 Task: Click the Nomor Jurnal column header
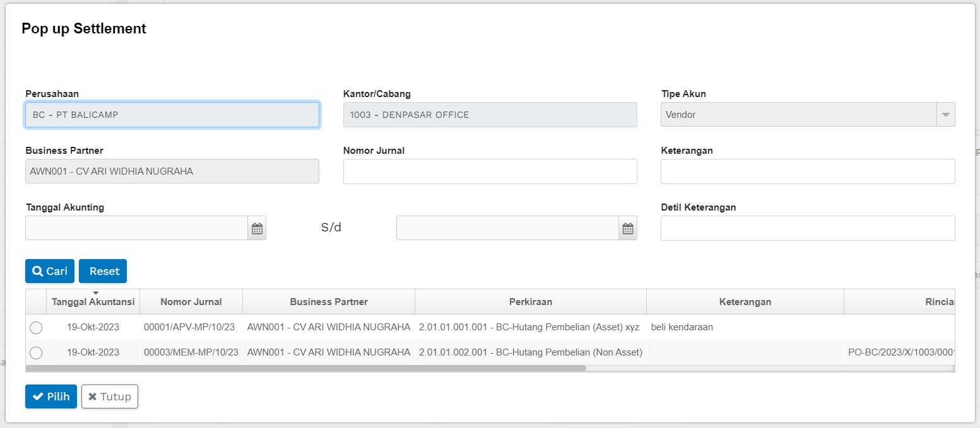191,302
